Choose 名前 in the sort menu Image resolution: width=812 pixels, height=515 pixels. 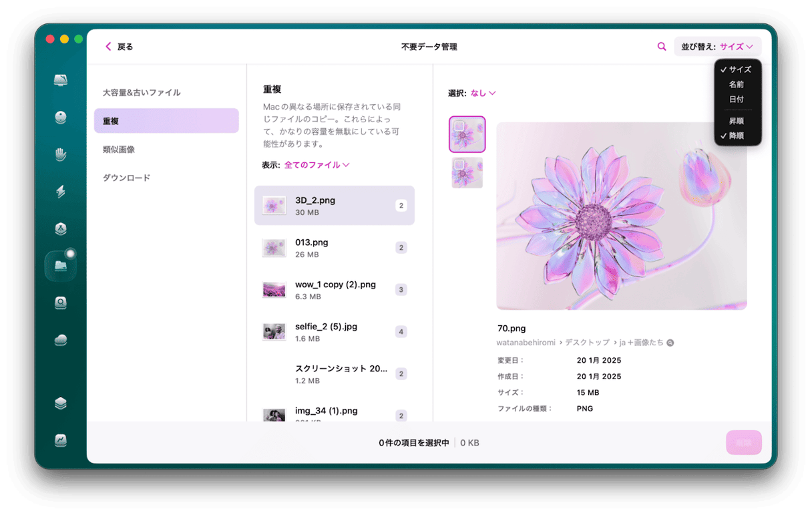click(x=737, y=85)
